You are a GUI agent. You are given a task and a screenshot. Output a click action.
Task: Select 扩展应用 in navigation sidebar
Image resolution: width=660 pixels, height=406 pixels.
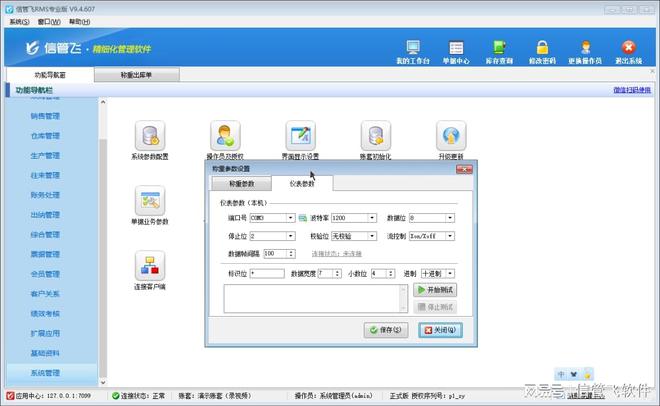[x=45, y=333]
